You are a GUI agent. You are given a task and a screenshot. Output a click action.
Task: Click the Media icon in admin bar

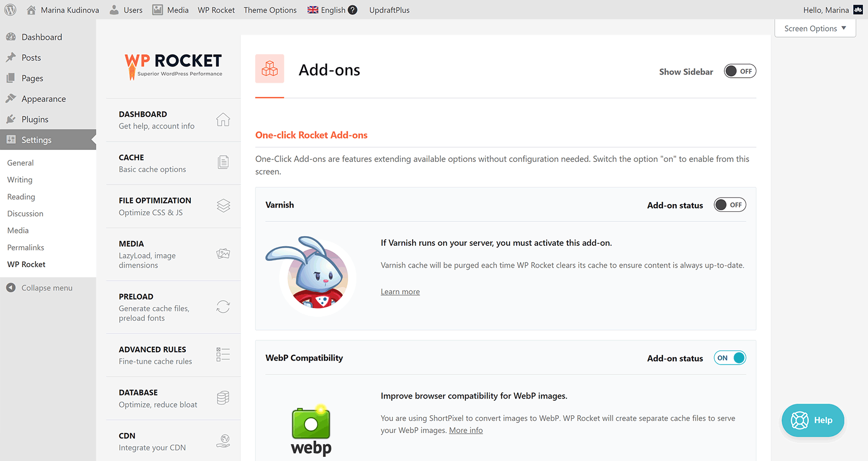158,10
